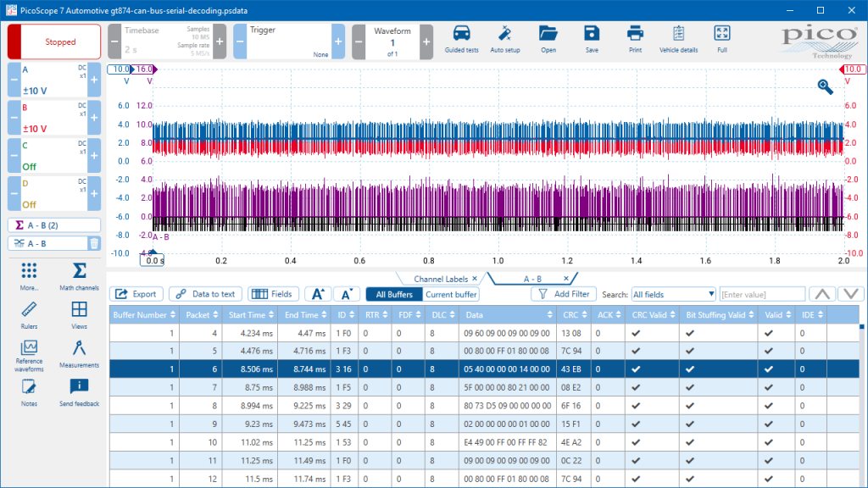This screenshot has width=868, height=488.
Task: Delete the A - B decoder with trash icon
Action: (94, 243)
